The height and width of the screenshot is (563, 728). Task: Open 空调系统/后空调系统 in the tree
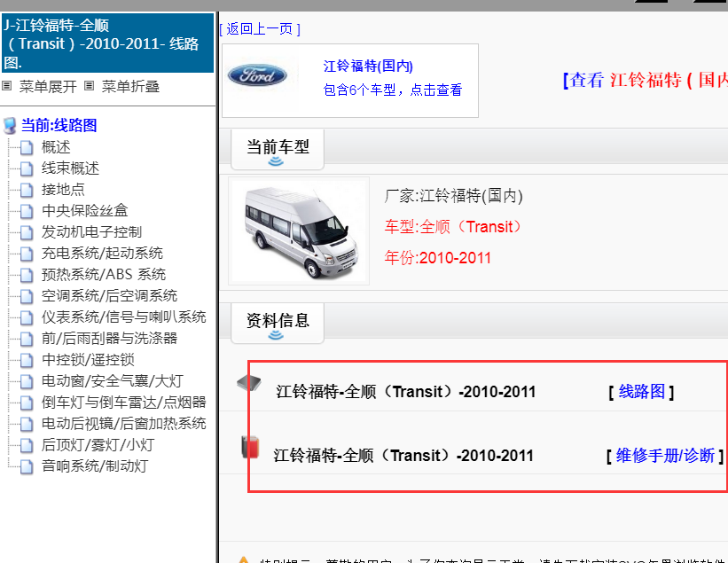(109, 297)
